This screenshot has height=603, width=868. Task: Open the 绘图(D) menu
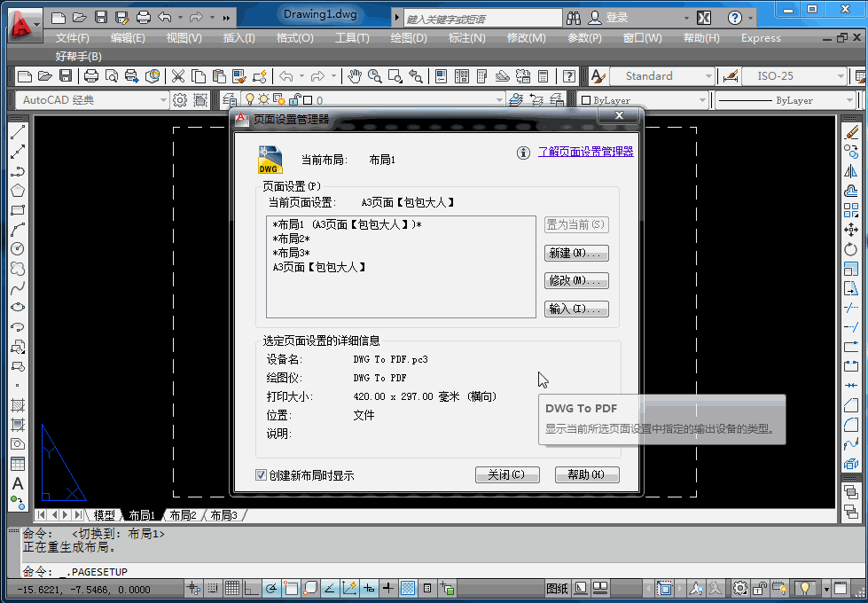coord(409,38)
